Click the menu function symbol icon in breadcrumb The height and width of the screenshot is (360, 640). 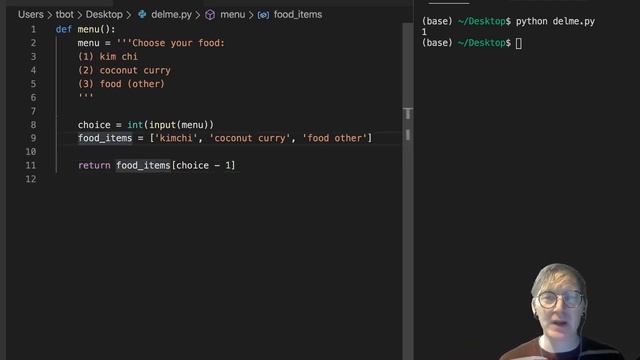210,15
